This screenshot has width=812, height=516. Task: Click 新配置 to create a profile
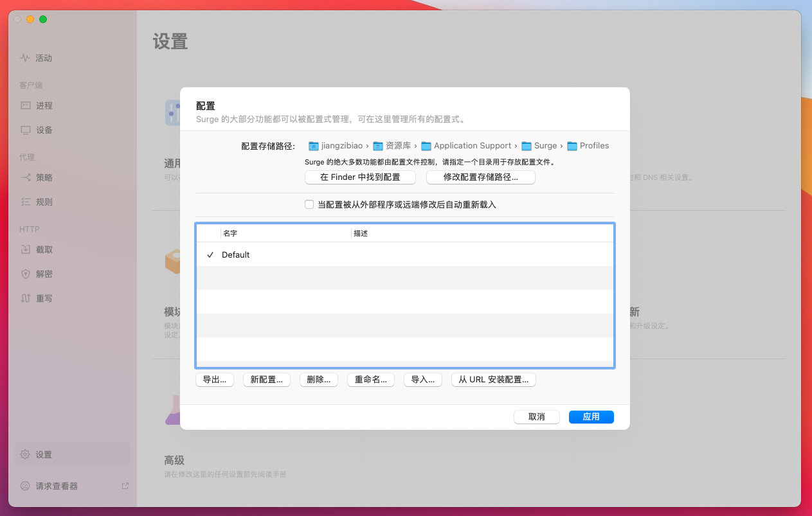266,380
